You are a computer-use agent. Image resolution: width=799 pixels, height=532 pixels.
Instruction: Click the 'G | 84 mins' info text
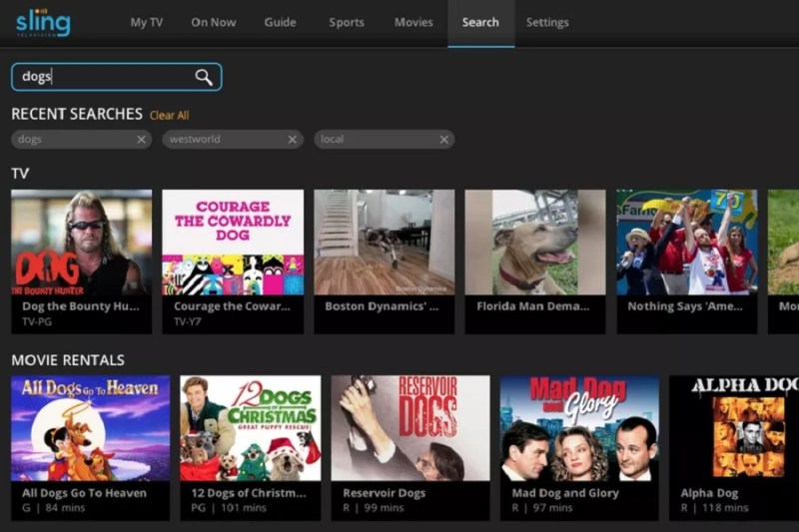pos(54,508)
